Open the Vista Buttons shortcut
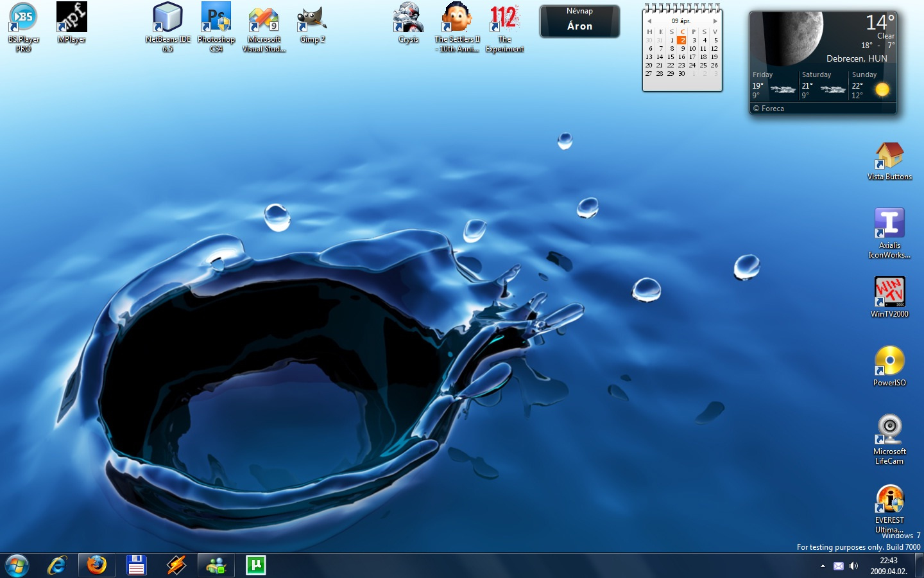924x578 pixels. 889,161
